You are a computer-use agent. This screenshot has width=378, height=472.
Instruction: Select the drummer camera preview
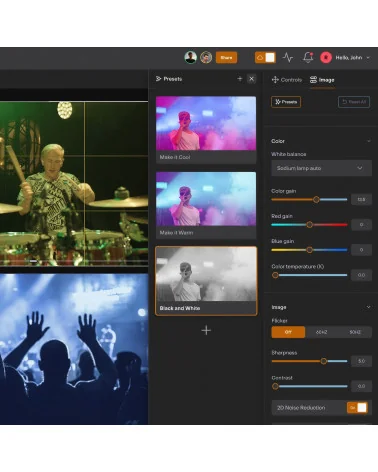pos(74,183)
